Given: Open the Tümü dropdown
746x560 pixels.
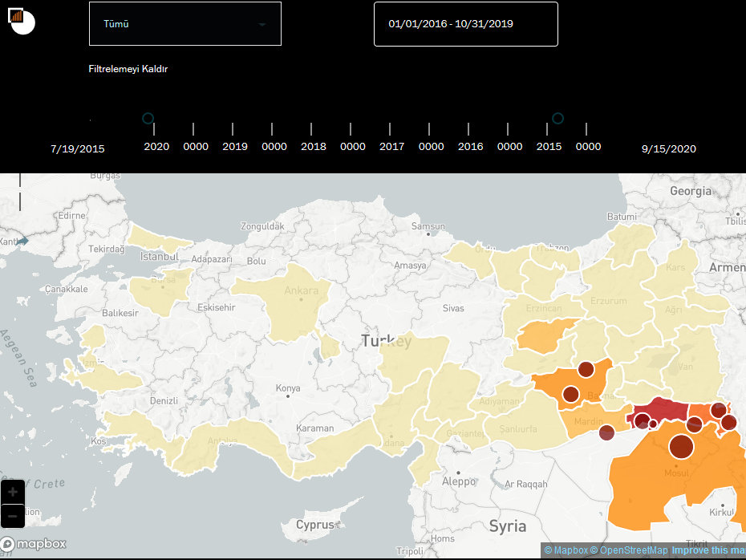Looking at the screenshot, I should point(185,24).
